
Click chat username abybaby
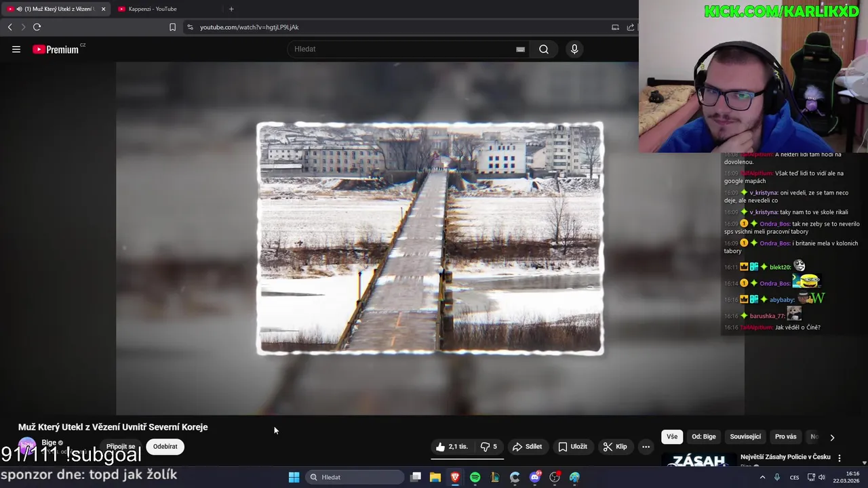[x=782, y=300]
